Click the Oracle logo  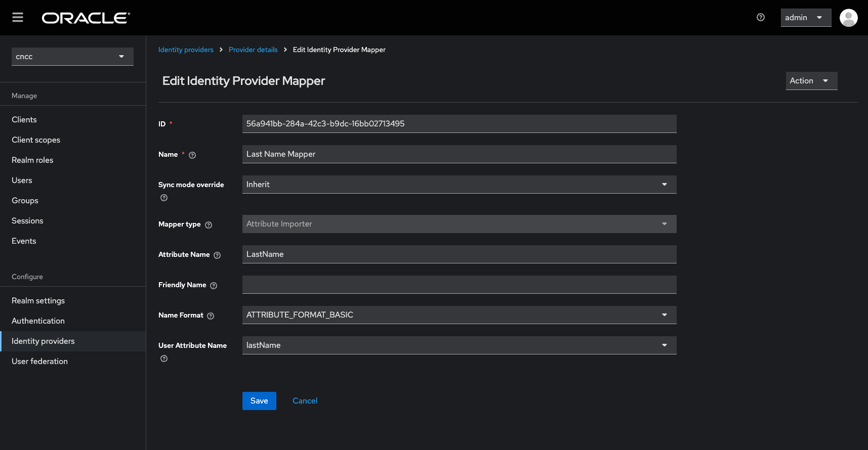coord(86,18)
